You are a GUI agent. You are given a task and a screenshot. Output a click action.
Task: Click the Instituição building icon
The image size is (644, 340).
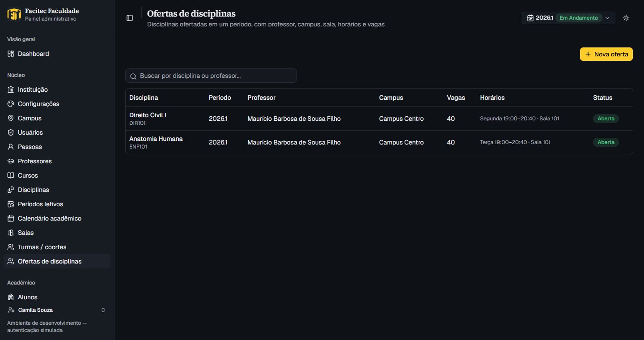11,89
